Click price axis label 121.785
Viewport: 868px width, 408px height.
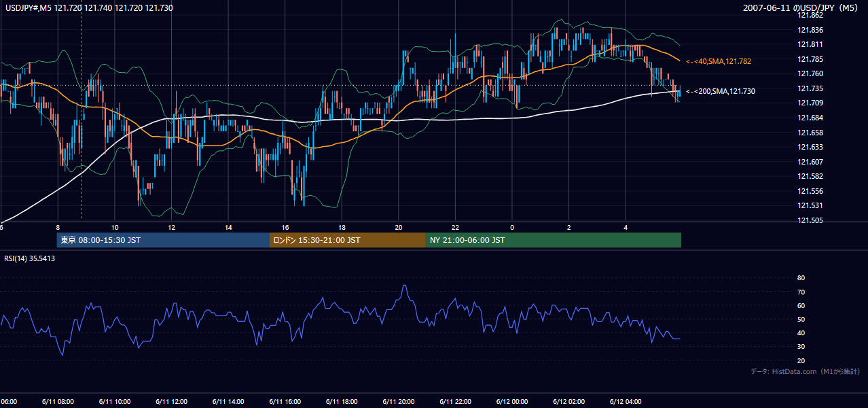click(x=810, y=59)
